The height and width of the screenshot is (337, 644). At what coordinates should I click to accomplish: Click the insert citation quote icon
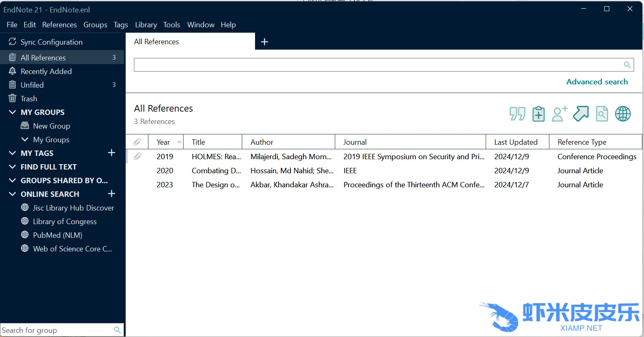click(x=517, y=114)
